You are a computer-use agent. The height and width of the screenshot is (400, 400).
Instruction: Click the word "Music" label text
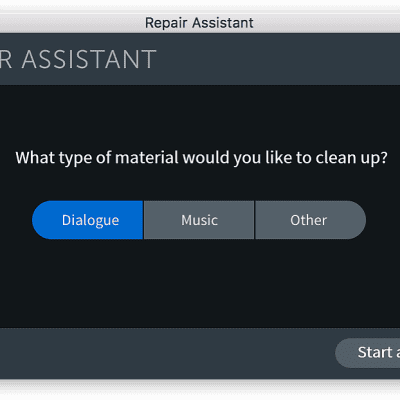click(x=199, y=220)
